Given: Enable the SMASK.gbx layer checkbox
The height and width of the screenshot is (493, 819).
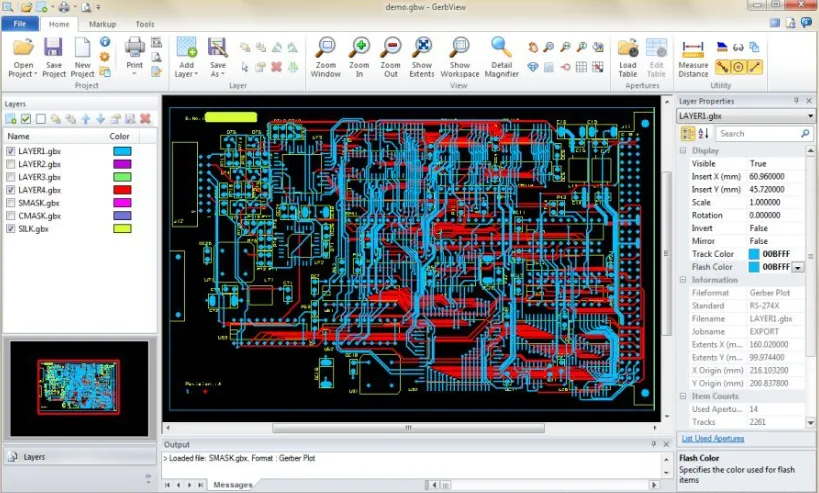Looking at the screenshot, I should coord(10,203).
